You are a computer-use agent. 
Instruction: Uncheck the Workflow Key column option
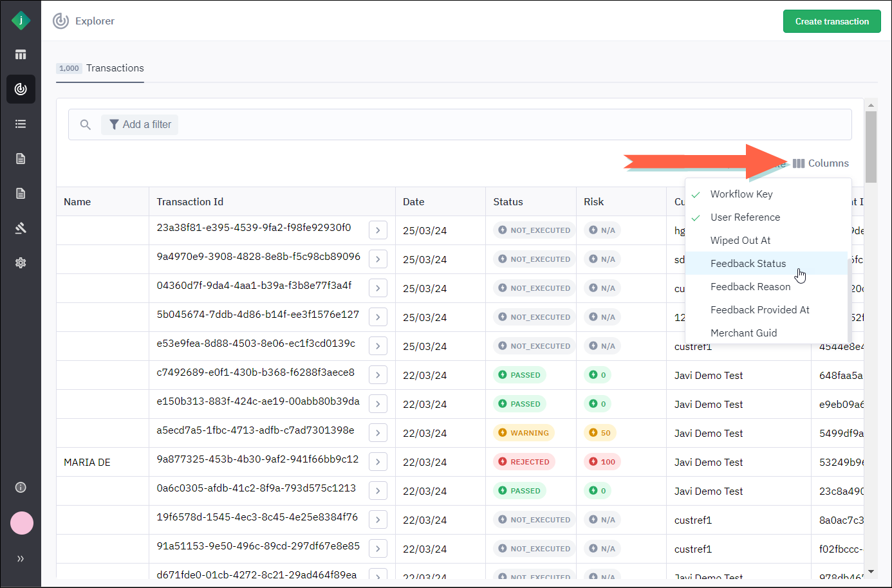tap(741, 194)
